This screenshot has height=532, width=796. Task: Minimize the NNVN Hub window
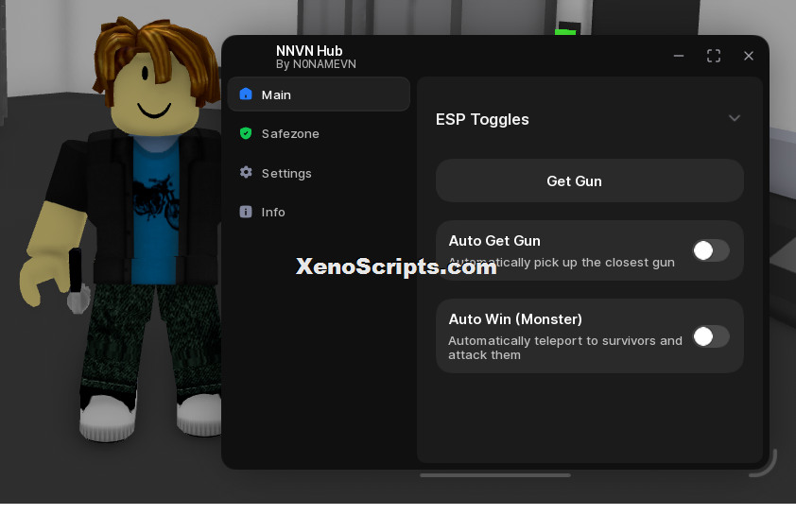679,56
